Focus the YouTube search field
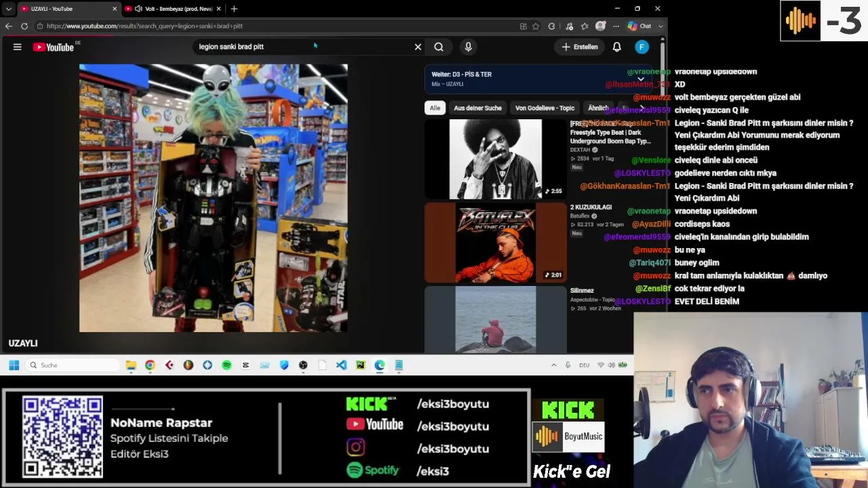The width and height of the screenshot is (868, 488). pos(302,47)
